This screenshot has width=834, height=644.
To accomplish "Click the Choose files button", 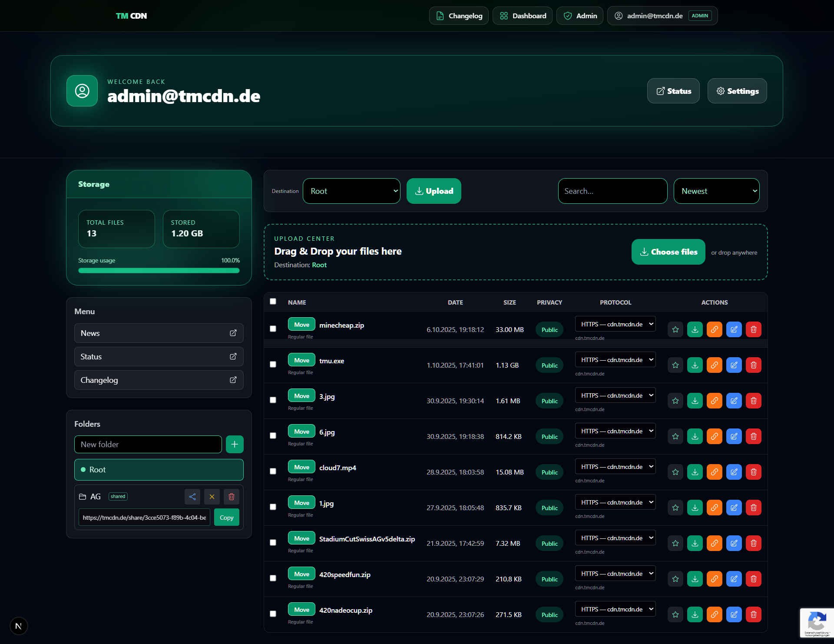I will point(668,252).
